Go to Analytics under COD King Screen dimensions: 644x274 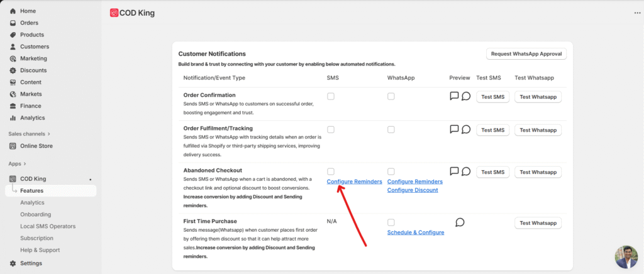coord(32,203)
